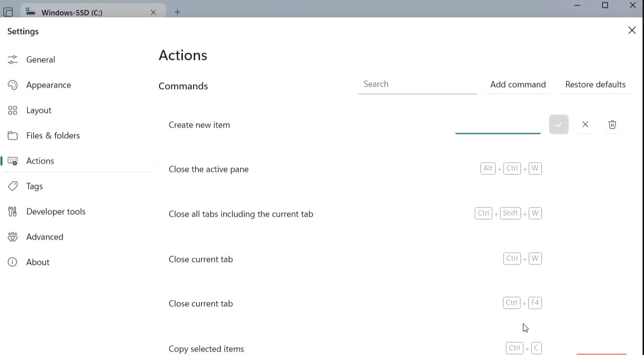Close the Settings dialog
Screen dimensions: 644x355
tap(632, 31)
